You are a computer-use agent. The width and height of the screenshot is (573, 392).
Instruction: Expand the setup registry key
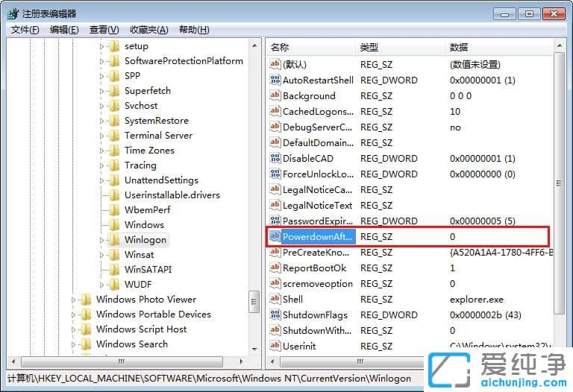(101, 46)
